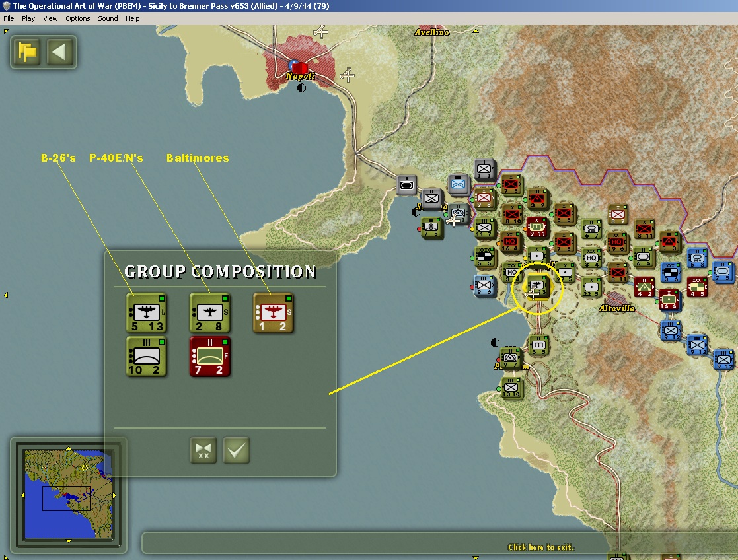This screenshot has width=738, height=560.
Task: Click the 'Click here to exit.' bar
Action: [541, 547]
